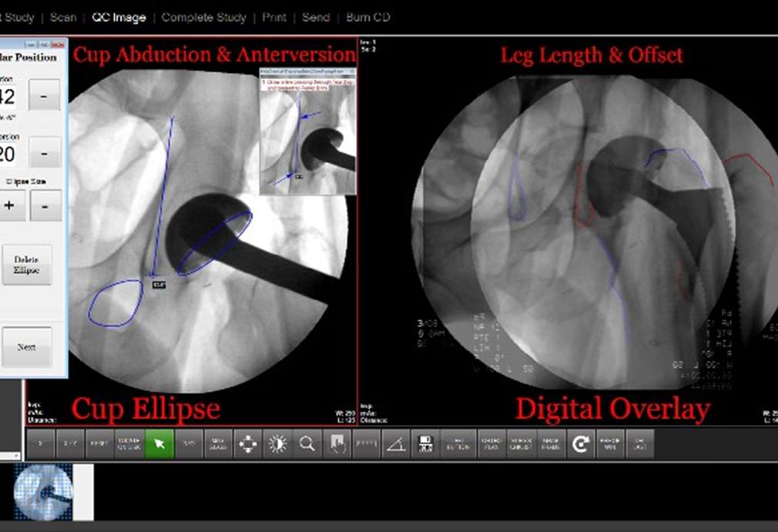Increase ellipse size with plus button

pos(10,206)
